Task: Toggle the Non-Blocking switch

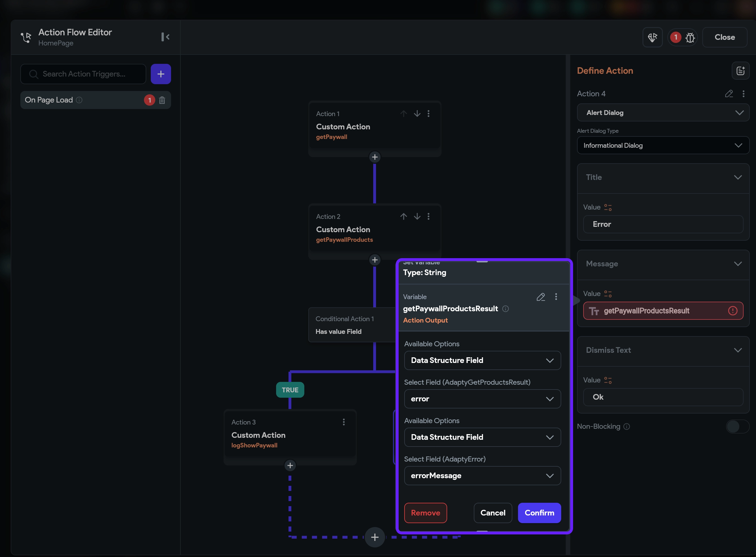Action: click(737, 427)
